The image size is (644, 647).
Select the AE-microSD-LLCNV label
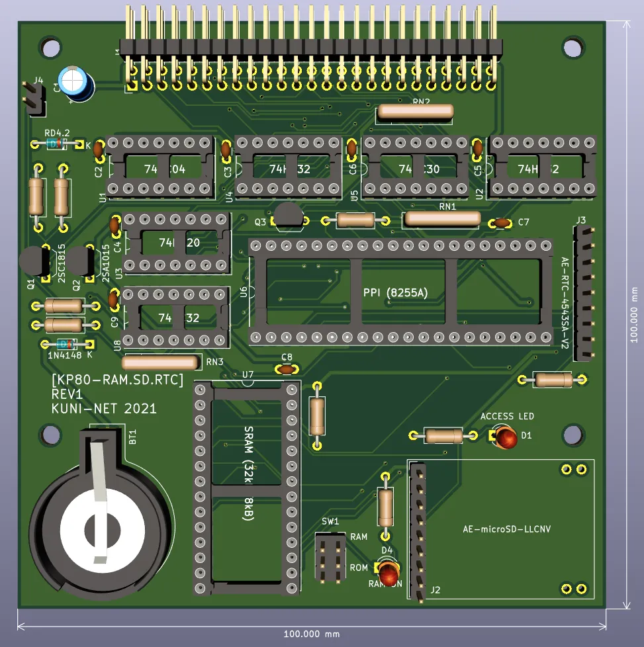(x=506, y=529)
